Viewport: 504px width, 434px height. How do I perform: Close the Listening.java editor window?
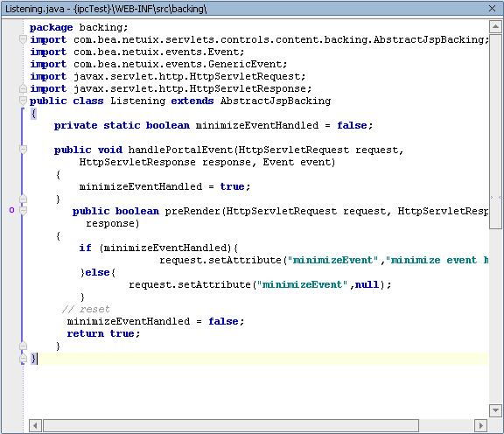(x=492, y=9)
